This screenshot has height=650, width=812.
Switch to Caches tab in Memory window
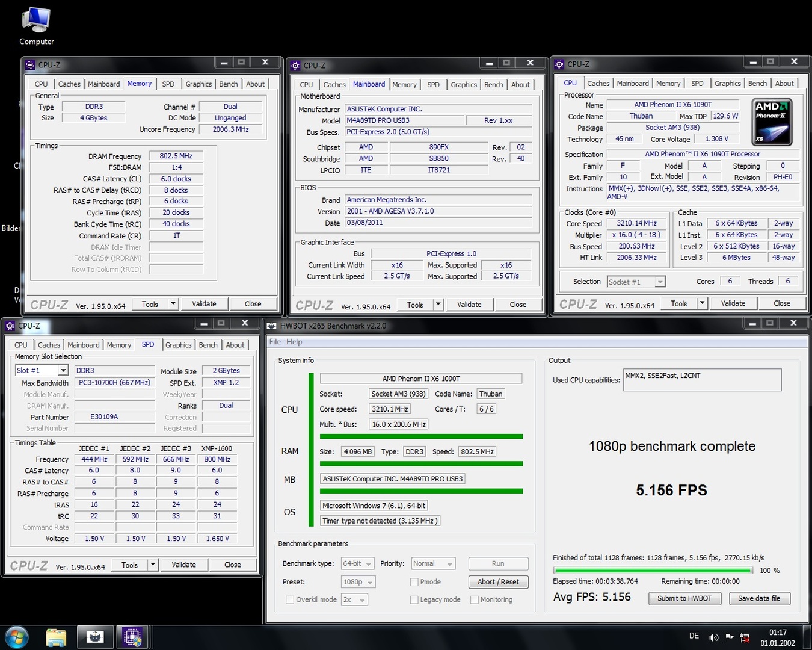point(69,84)
